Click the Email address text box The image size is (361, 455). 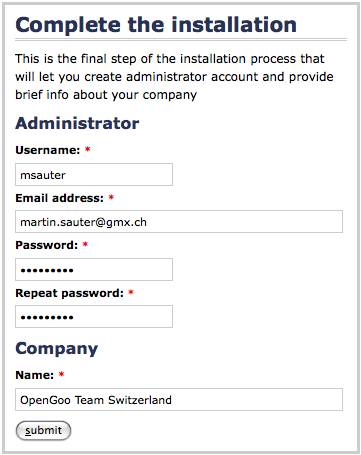click(x=179, y=221)
